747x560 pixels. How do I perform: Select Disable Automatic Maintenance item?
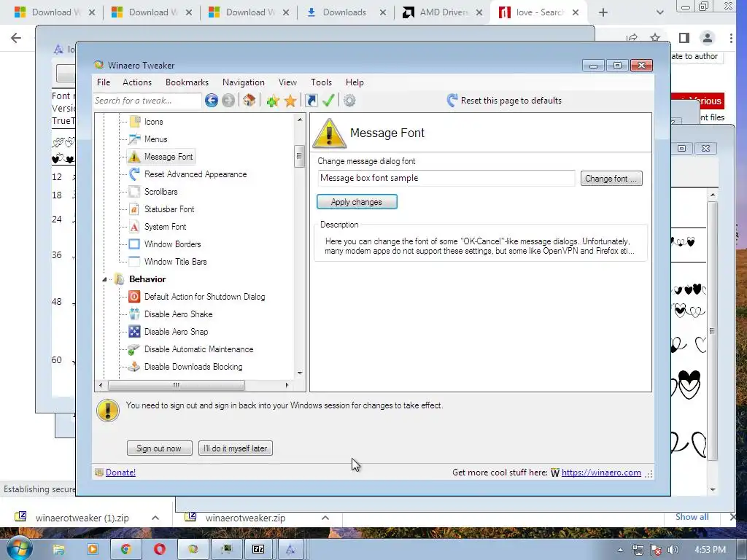click(198, 349)
